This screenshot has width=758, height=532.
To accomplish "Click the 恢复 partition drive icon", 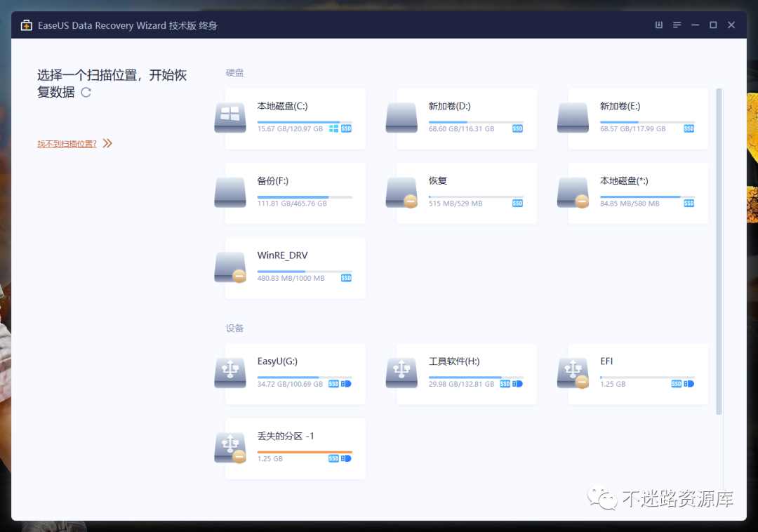I will tap(401, 192).
